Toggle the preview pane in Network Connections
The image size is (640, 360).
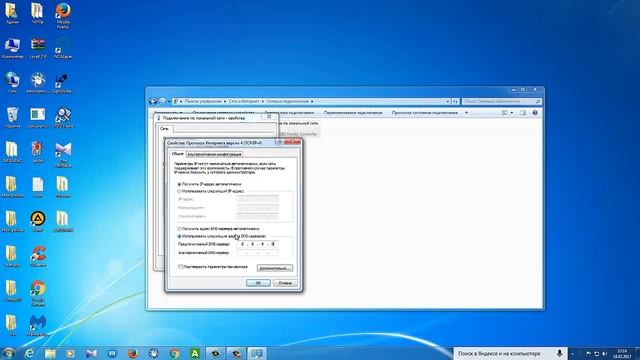(523, 113)
